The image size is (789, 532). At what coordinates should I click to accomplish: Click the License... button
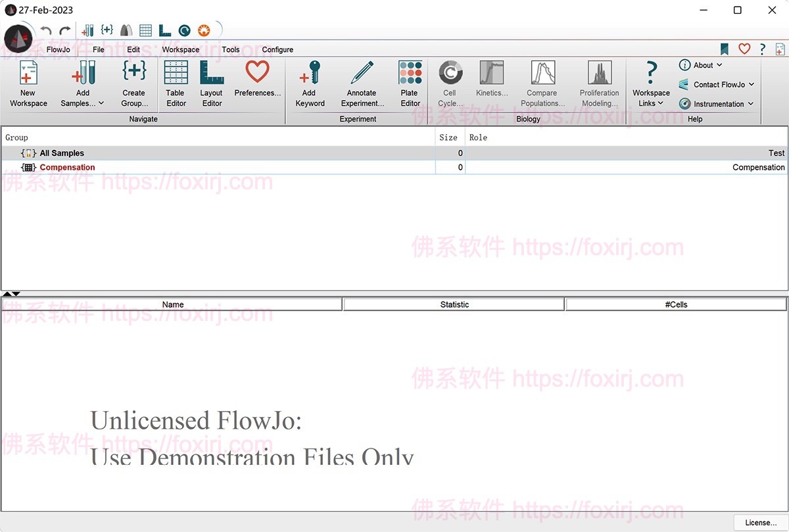761,523
